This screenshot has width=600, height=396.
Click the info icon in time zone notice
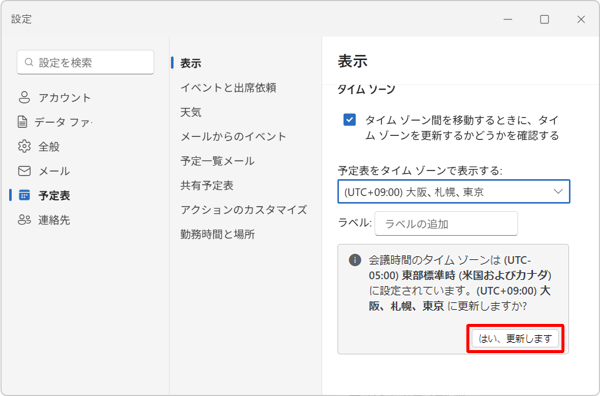point(355,260)
